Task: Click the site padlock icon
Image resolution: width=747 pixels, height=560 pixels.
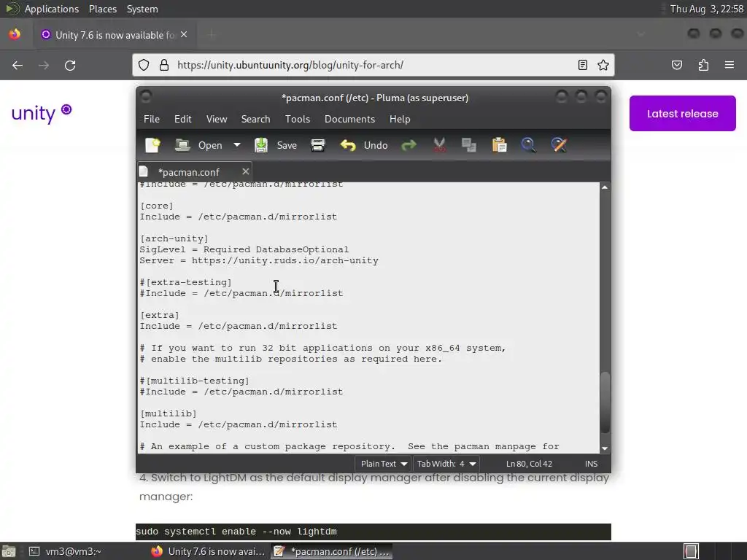Action: point(164,65)
